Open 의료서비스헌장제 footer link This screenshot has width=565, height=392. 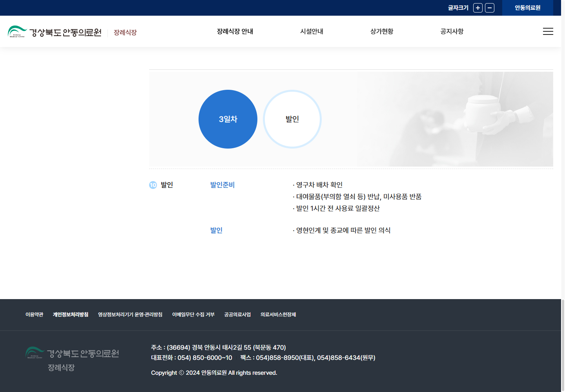click(278, 314)
